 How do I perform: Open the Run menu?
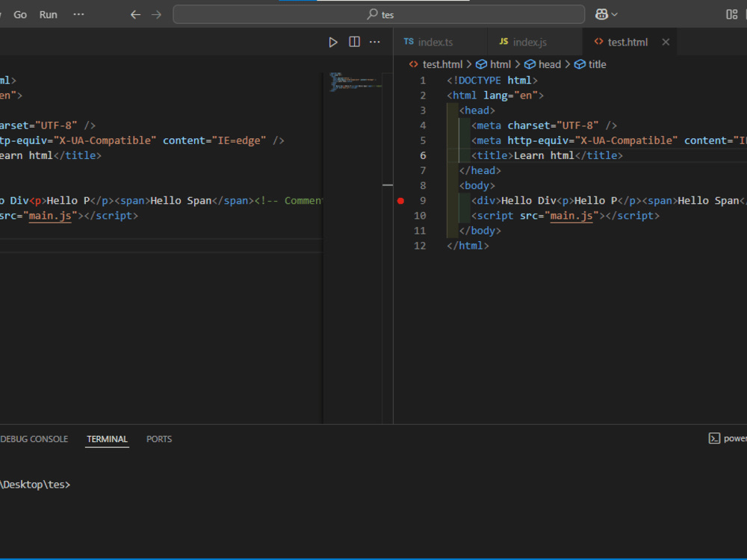tap(48, 15)
